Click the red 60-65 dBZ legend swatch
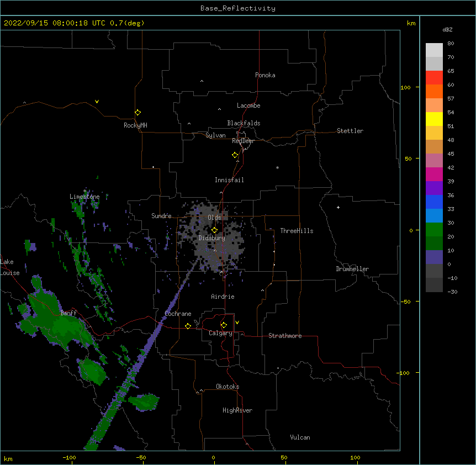This screenshot has width=476, height=465. point(434,77)
